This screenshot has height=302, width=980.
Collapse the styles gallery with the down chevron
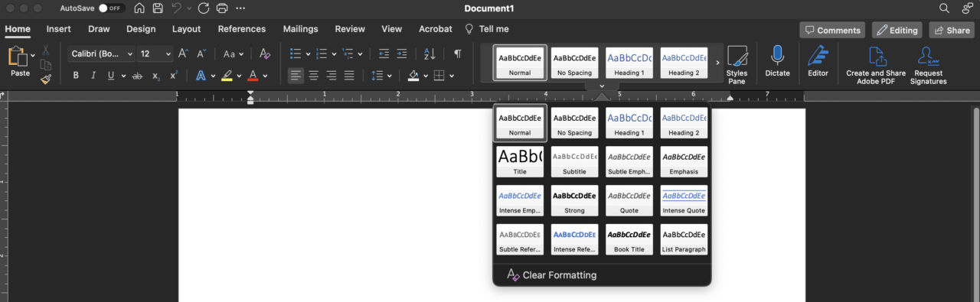tap(603, 86)
